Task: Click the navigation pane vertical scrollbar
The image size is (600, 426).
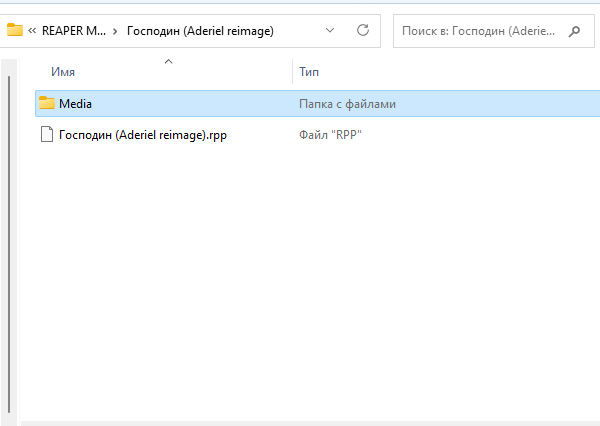Action: click(9, 245)
